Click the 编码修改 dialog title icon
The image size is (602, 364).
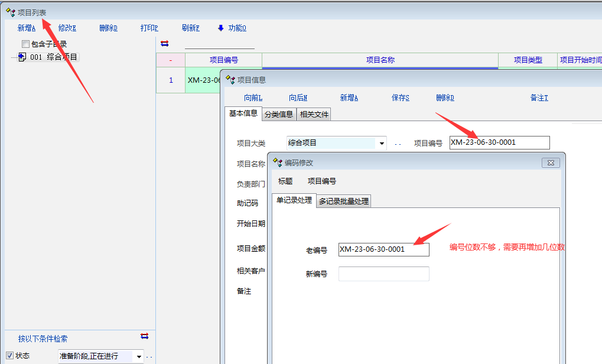[x=278, y=162]
